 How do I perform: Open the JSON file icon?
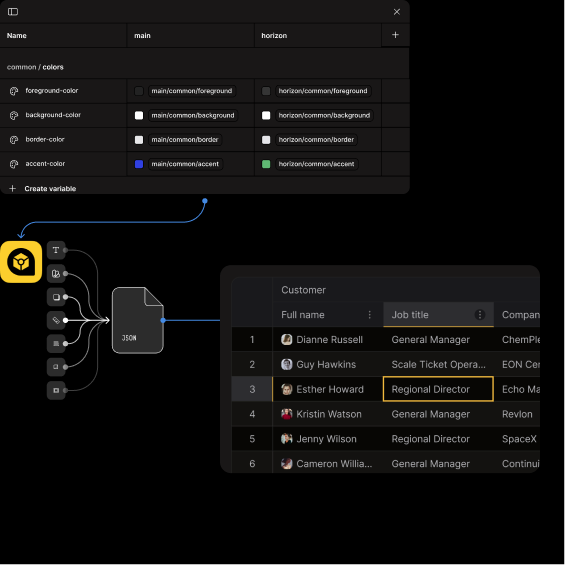[x=138, y=320]
